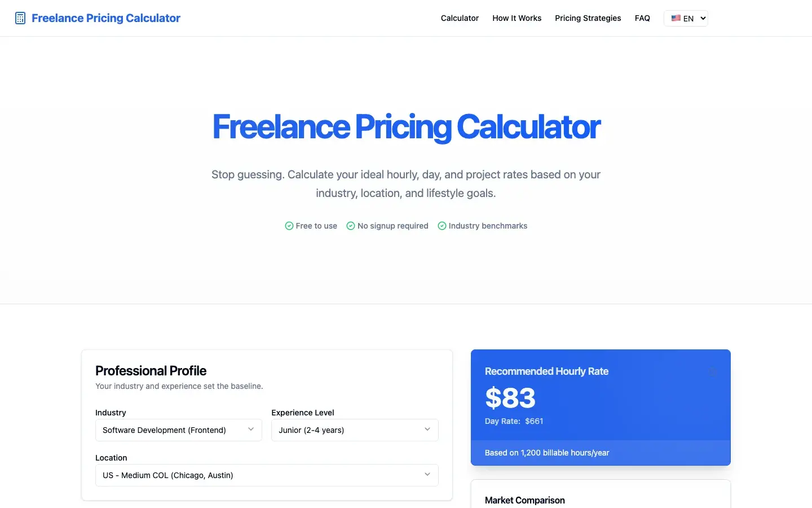Click the checkmark icon beside "Industry benchmarks"
812x508 pixels.
[442, 226]
